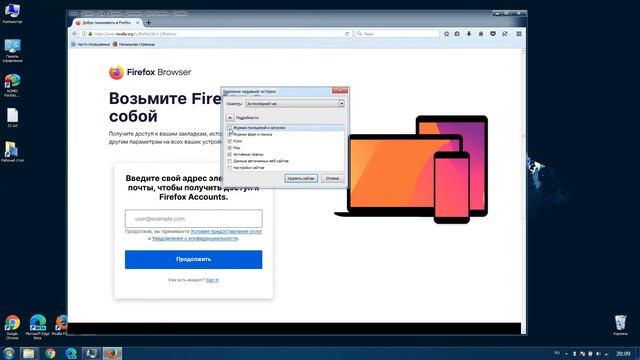Select the Google Chrome desktop shortcut
The image size is (640, 360).
point(12,327)
